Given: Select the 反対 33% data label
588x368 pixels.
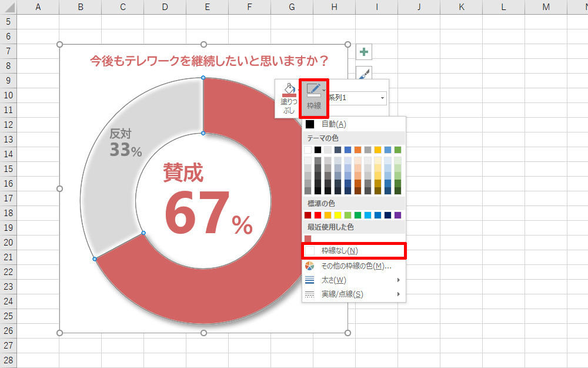Looking at the screenshot, I should 126,142.
